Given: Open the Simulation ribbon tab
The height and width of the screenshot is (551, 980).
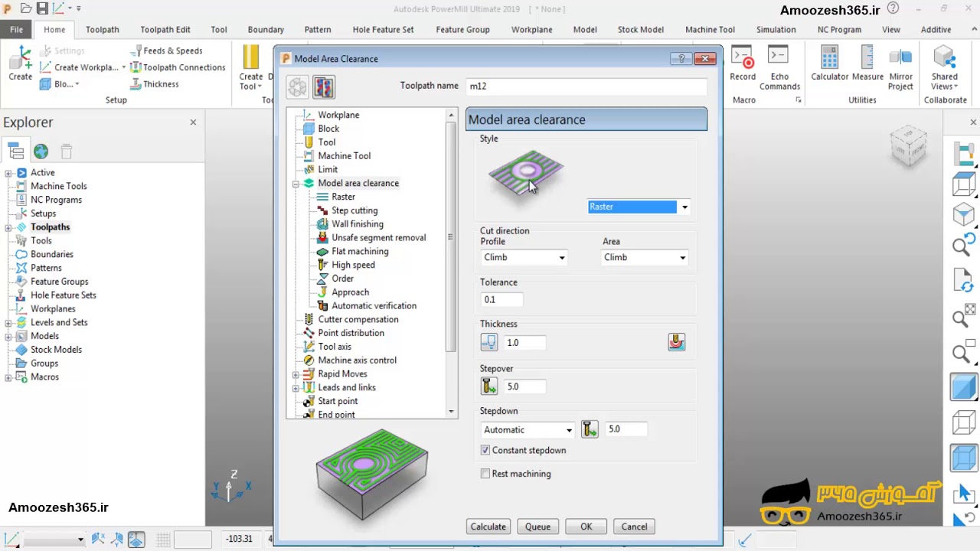Looking at the screenshot, I should pos(776,30).
